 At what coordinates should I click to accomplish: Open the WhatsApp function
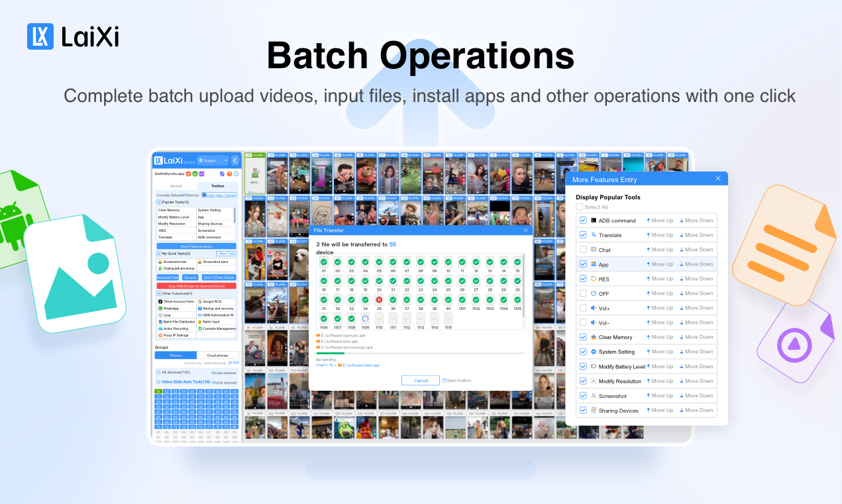click(176, 309)
